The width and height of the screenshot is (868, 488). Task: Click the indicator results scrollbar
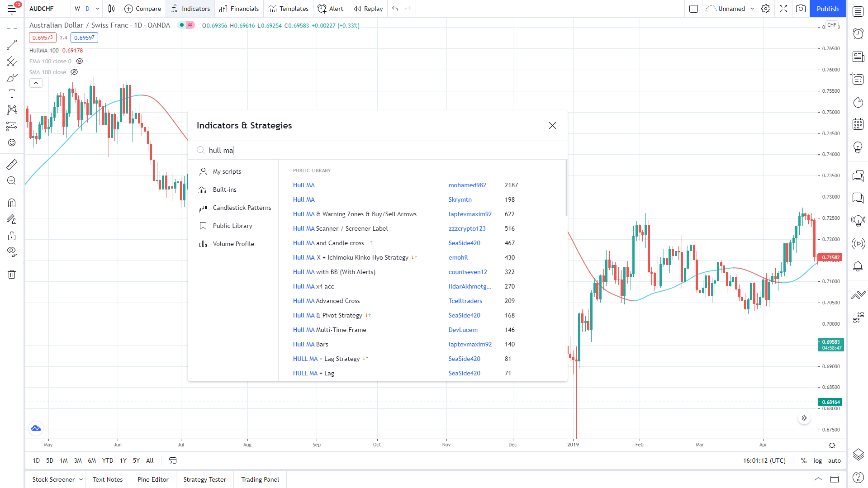566,188
